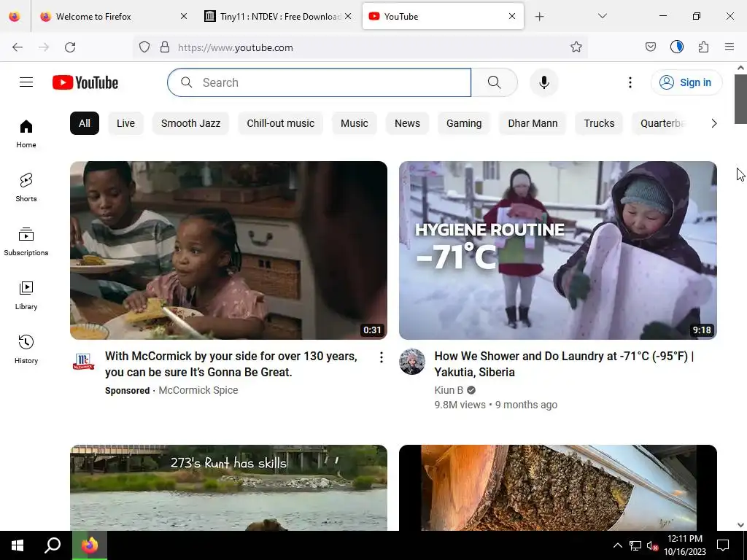747x560 pixels.
Task: Go to Home in the sidebar
Action: tap(26, 134)
